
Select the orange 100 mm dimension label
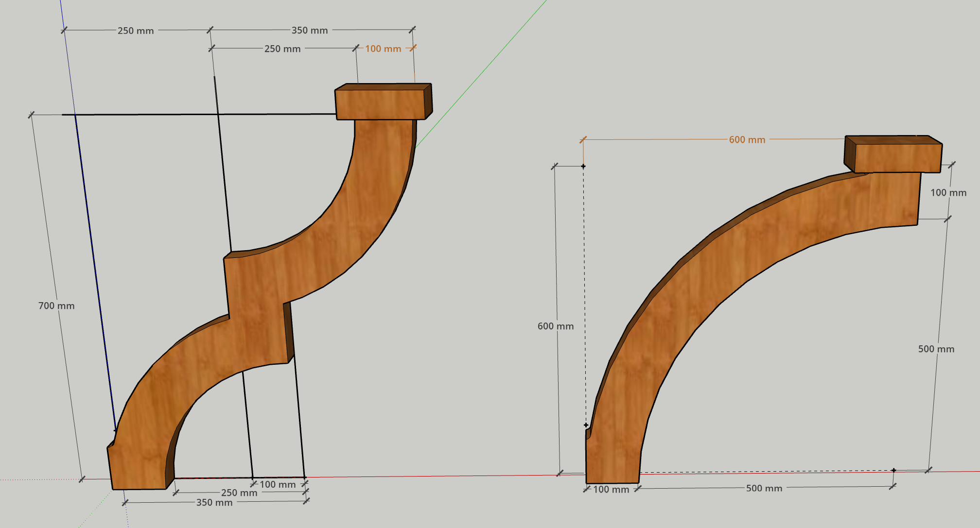click(383, 49)
